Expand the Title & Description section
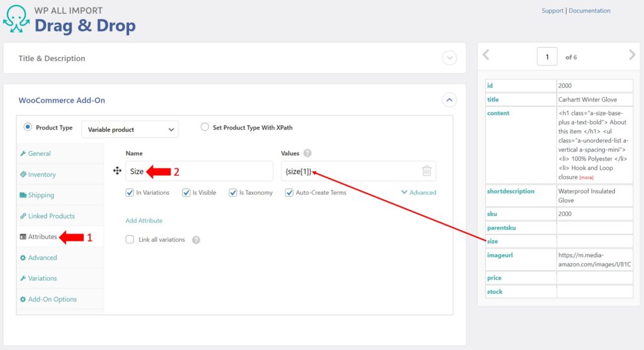 click(449, 58)
